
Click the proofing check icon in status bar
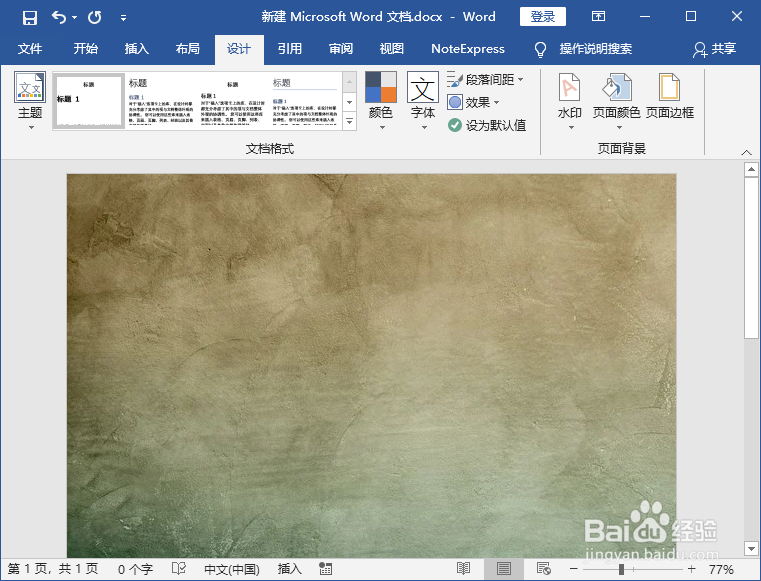click(179, 568)
